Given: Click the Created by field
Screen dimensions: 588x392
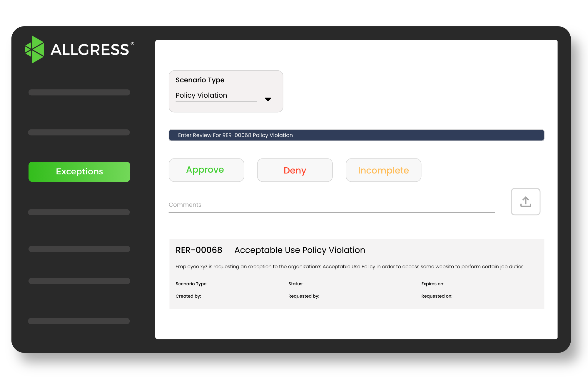Looking at the screenshot, I should 188,296.
